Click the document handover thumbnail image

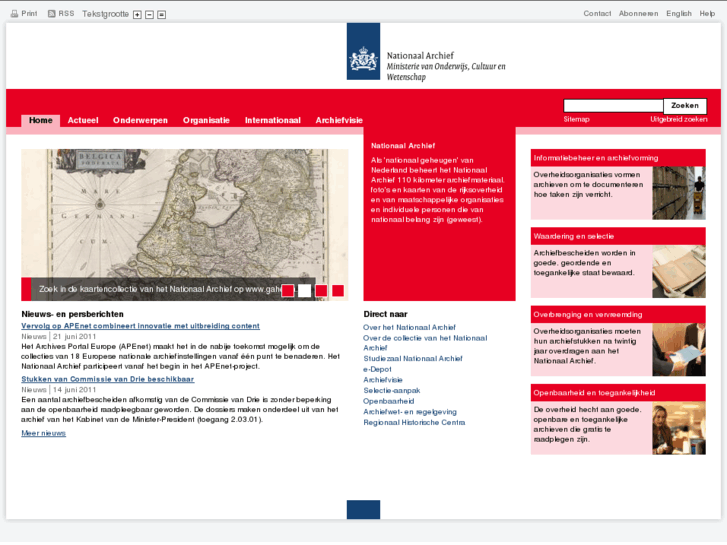[679, 350]
